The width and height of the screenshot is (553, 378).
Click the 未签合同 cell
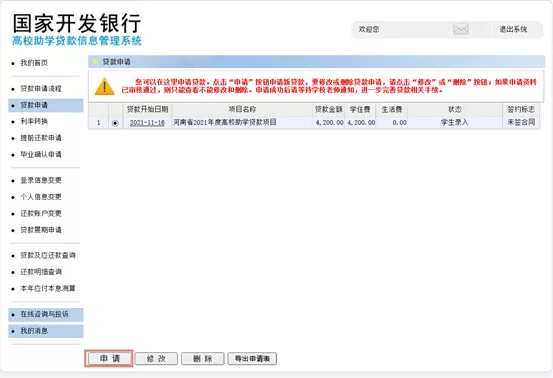pos(521,123)
